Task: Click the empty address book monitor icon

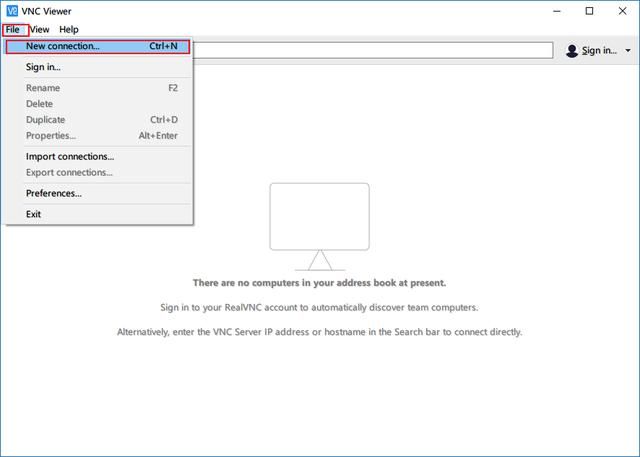Action: coord(320,227)
